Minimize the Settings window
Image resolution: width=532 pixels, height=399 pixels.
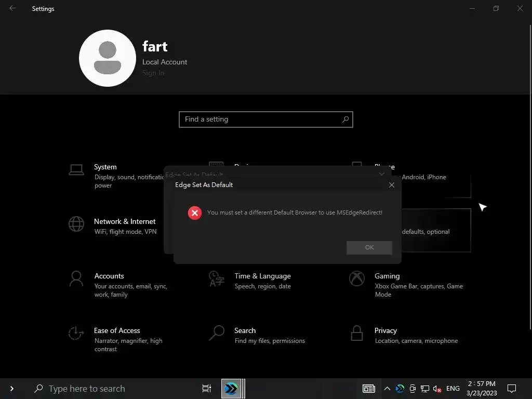(472, 8)
